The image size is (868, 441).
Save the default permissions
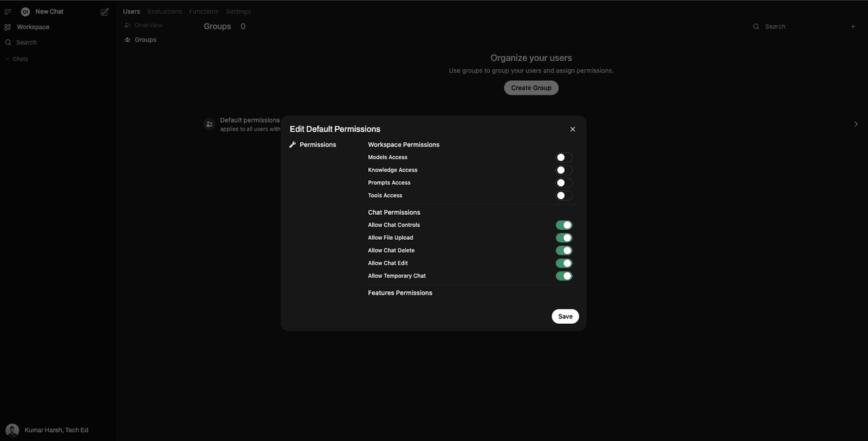[565, 316]
